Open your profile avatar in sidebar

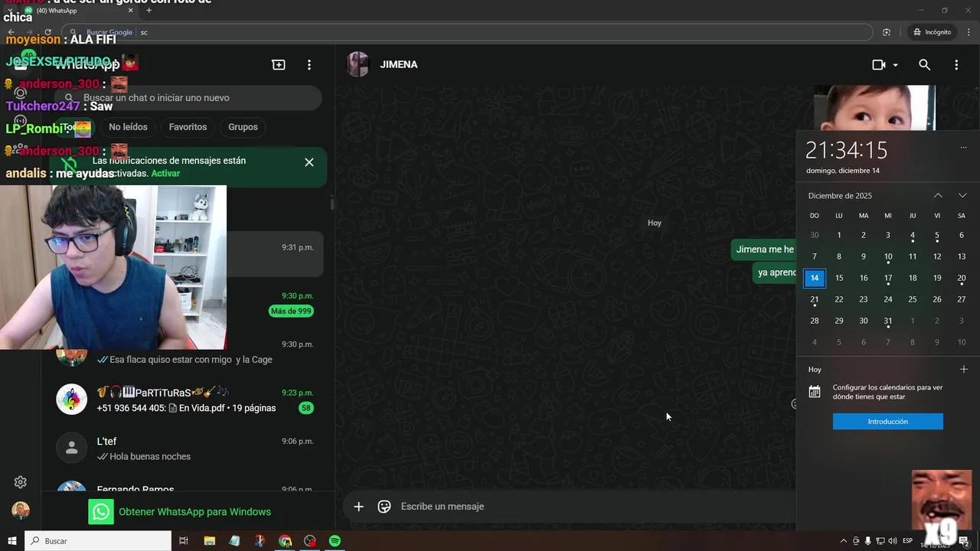21,510
